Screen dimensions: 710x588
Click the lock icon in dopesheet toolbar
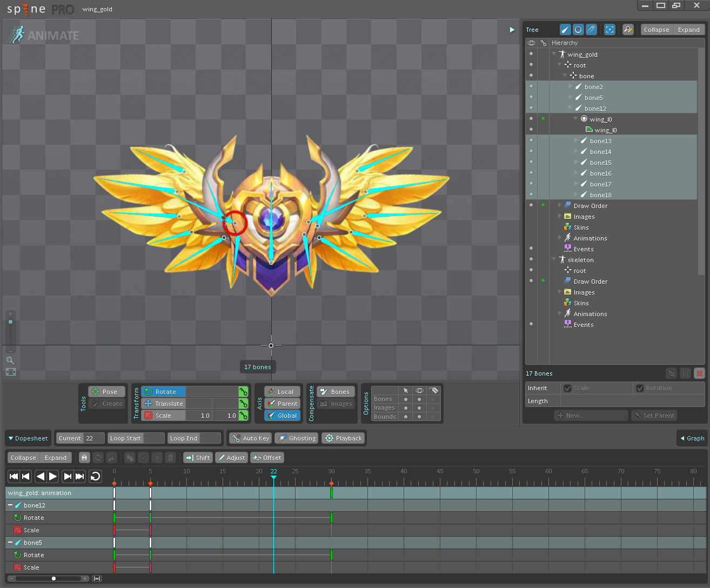pyautogui.click(x=84, y=458)
